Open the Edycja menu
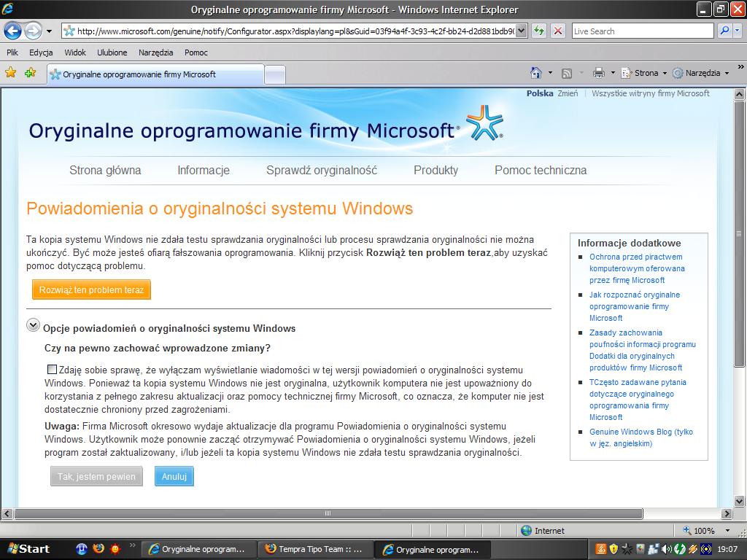Viewport: 747px width, 560px height. pyautogui.click(x=41, y=52)
